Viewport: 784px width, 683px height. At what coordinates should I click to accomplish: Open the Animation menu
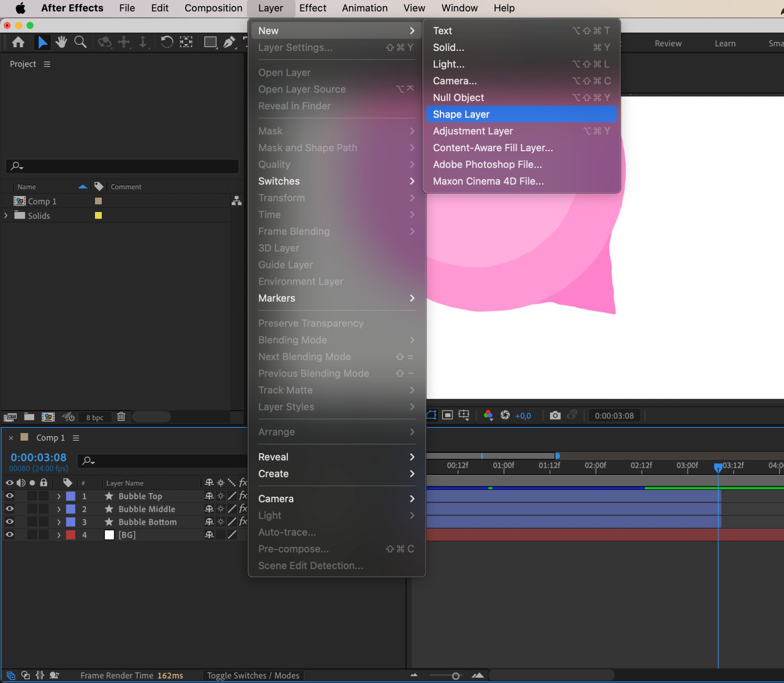tap(364, 8)
